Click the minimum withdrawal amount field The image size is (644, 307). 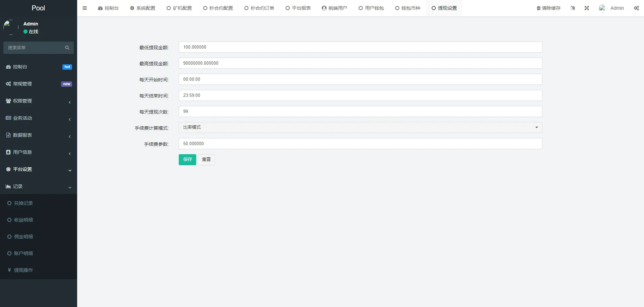point(360,47)
